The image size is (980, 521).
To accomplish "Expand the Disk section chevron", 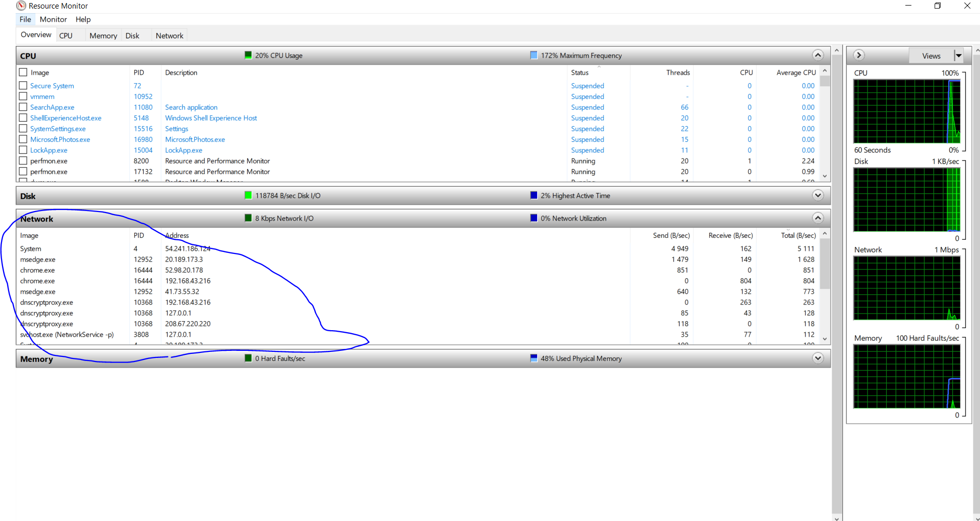I will tap(818, 195).
